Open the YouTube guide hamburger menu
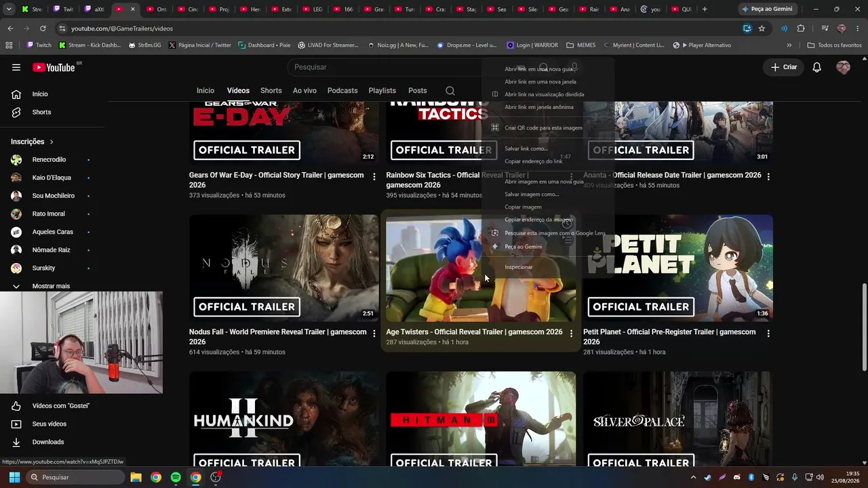Image resolution: width=868 pixels, height=488 pixels. pyautogui.click(x=16, y=67)
